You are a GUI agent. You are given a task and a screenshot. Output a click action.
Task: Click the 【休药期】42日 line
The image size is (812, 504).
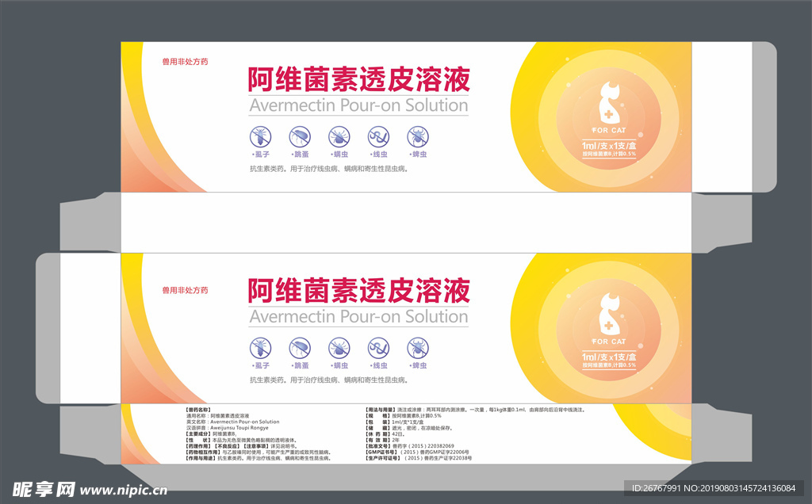(385, 434)
